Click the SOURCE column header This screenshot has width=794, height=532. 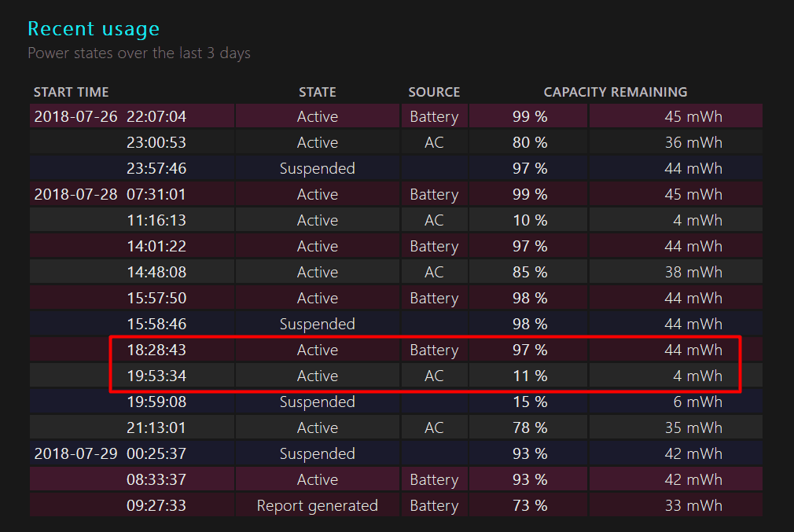(x=434, y=92)
